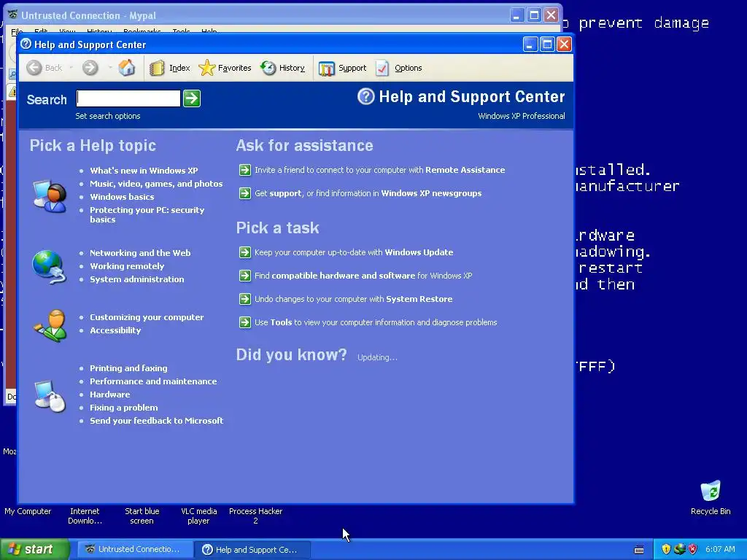
Task: Click the globe icon beside Networking topics
Action: point(49,267)
